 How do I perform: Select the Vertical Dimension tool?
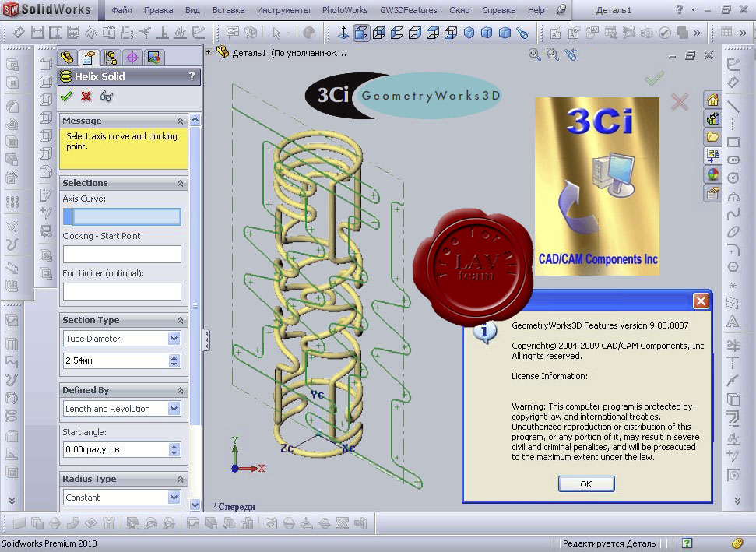(x=55, y=33)
